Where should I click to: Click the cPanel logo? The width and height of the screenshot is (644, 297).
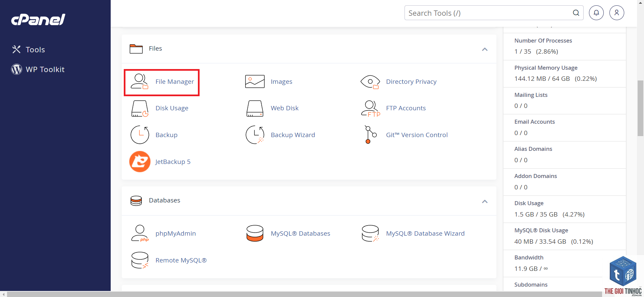[x=38, y=20]
